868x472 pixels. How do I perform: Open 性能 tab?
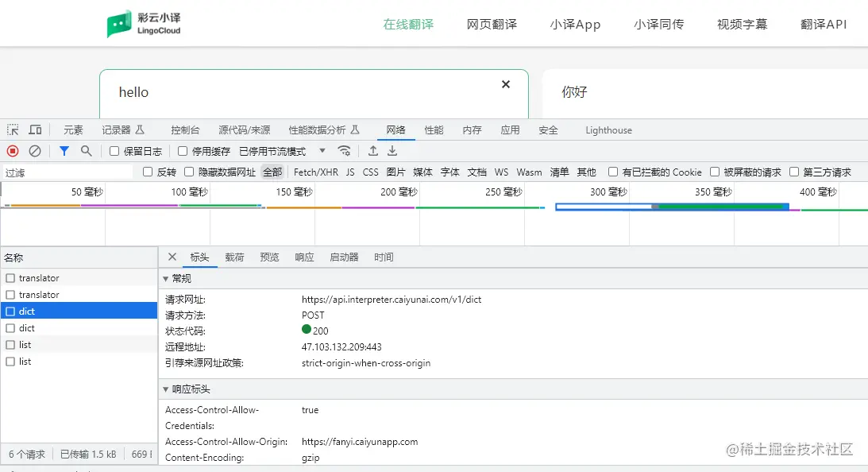[x=434, y=130]
